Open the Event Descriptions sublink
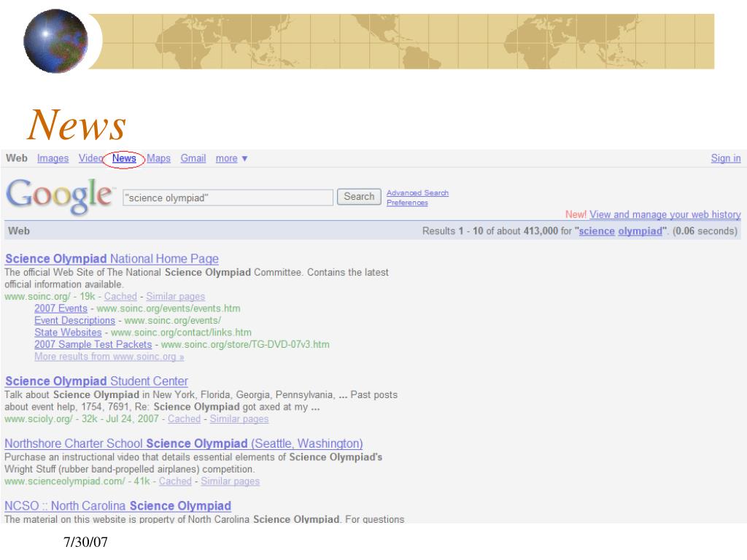The height and width of the screenshot is (560, 747). pyautogui.click(x=75, y=321)
